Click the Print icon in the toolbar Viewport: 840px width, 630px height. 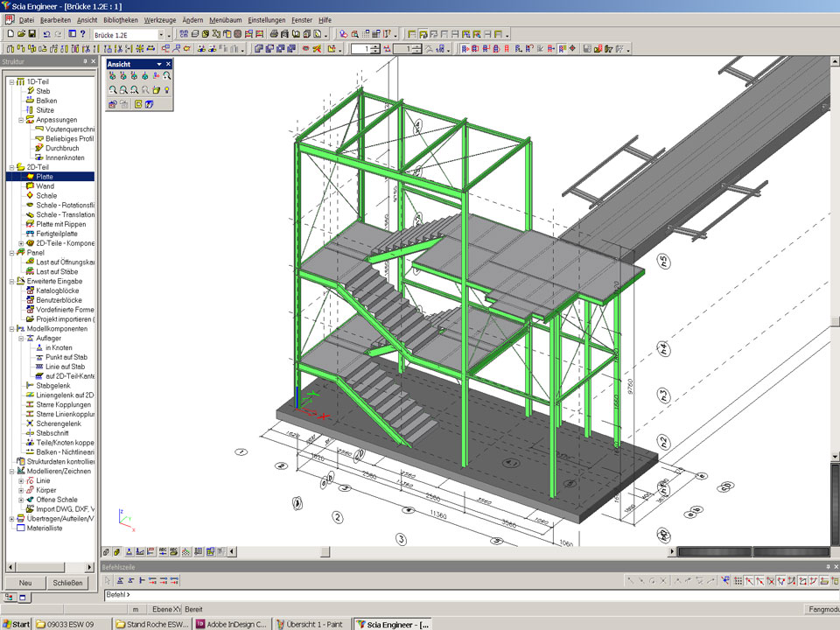click(274, 34)
